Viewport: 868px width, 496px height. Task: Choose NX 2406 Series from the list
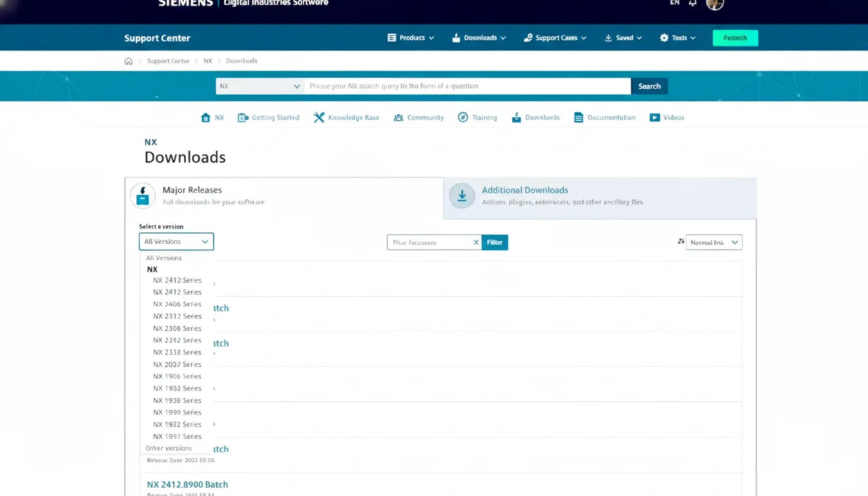[x=178, y=304]
